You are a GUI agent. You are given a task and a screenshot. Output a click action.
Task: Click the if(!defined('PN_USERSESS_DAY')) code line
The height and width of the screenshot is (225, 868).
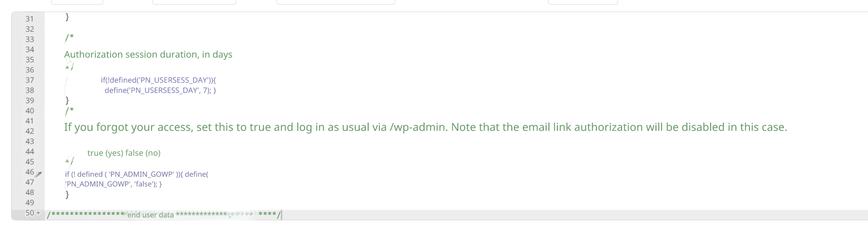point(158,80)
